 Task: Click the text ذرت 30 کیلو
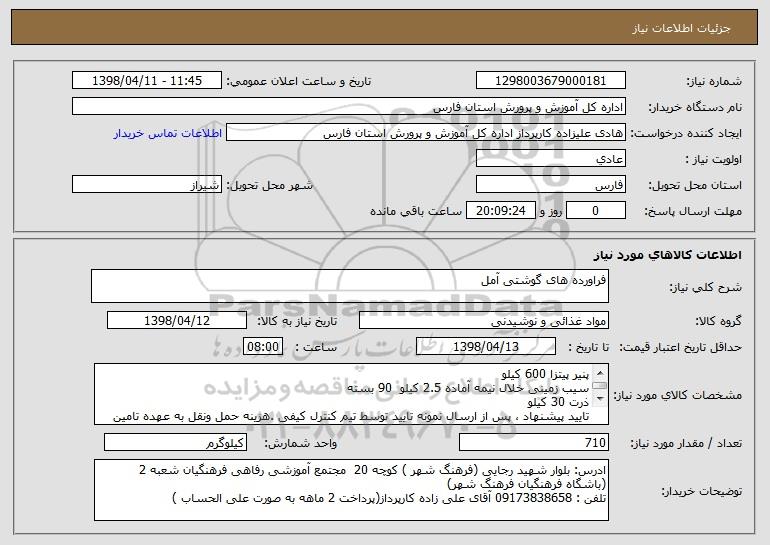(558, 402)
